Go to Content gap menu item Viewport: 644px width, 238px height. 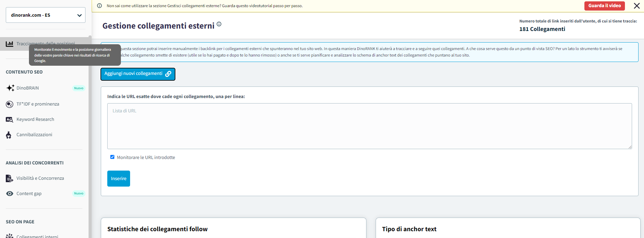coord(29,194)
